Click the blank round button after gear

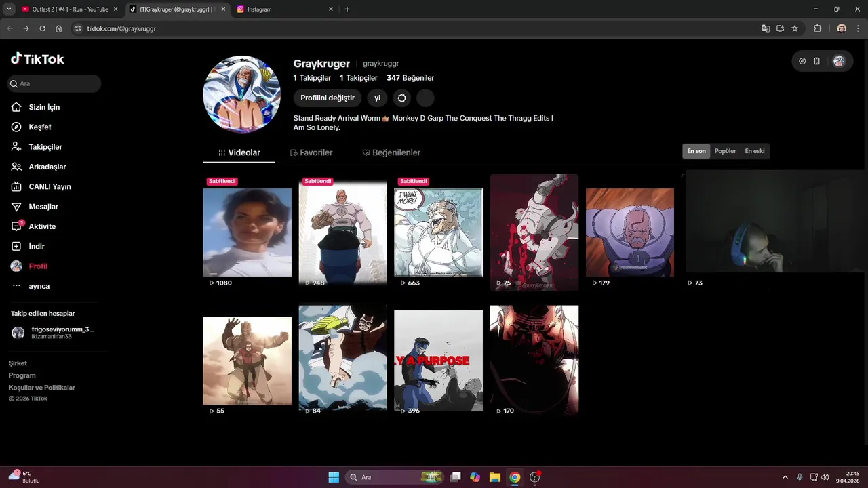point(425,98)
